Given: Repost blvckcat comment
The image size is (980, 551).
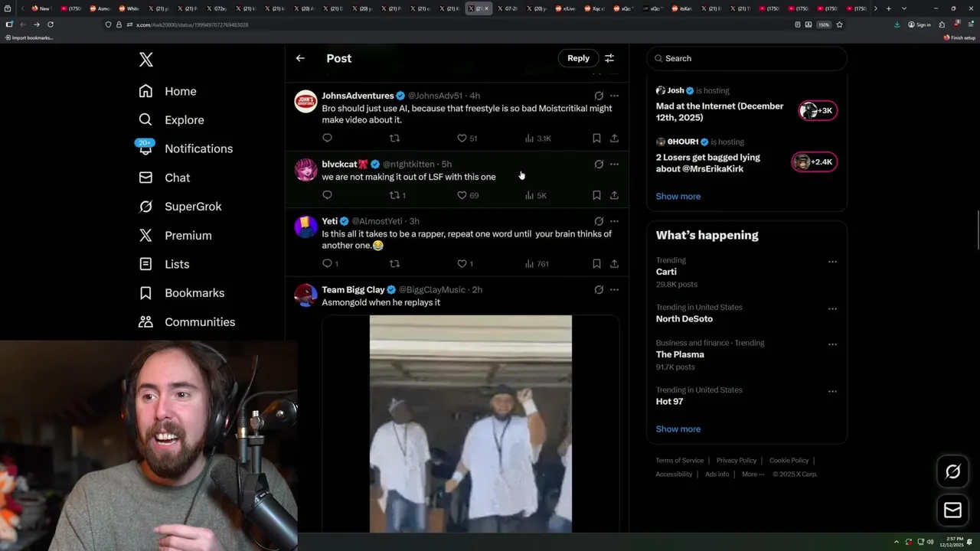Looking at the screenshot, I should (x=397, y=195).
